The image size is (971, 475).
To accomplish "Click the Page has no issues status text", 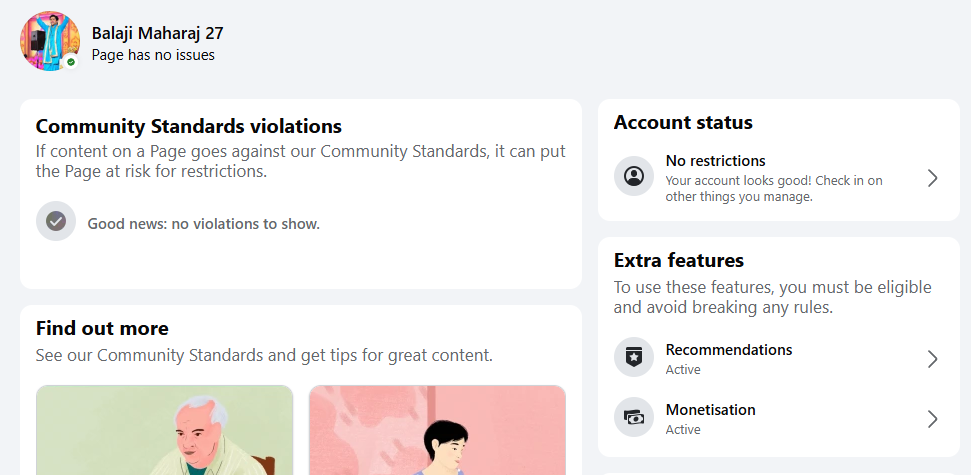I will click(153, 55).
